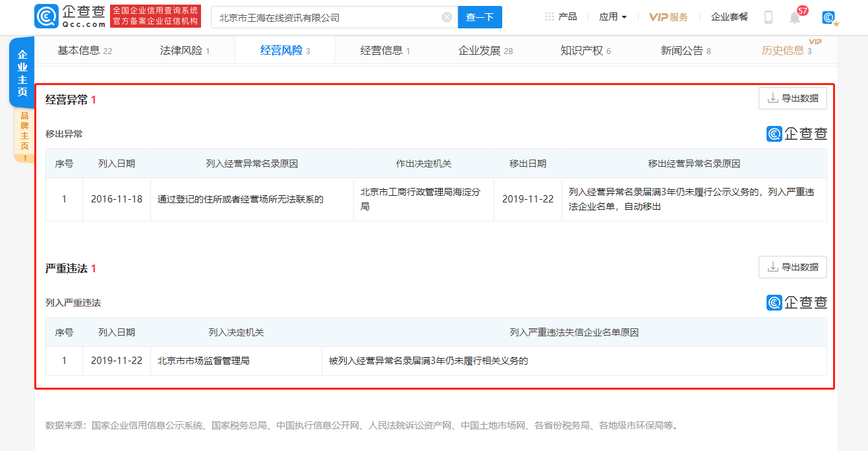The height and width of the screenshot is (451, 868).
Task: Switch to 基本信息 tab
Action: (x=84, y=50)
